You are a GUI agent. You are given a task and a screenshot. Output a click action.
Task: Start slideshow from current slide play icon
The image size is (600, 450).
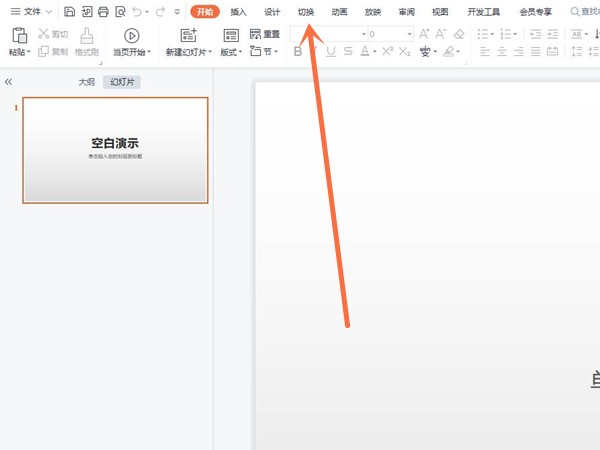pyautogui.click(x=131, y=36)
